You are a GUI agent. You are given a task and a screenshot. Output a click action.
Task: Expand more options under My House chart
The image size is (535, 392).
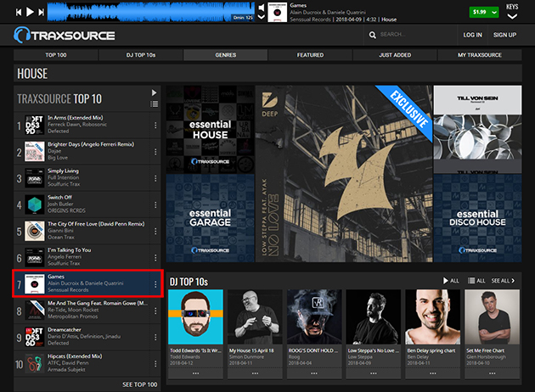click(x=255, y=373)
